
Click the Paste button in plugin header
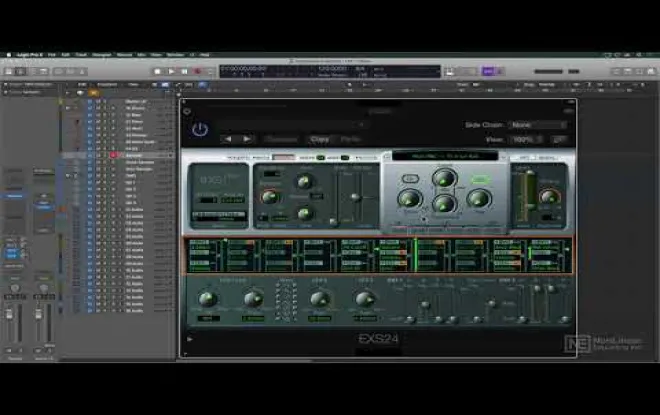pos(350,139)
